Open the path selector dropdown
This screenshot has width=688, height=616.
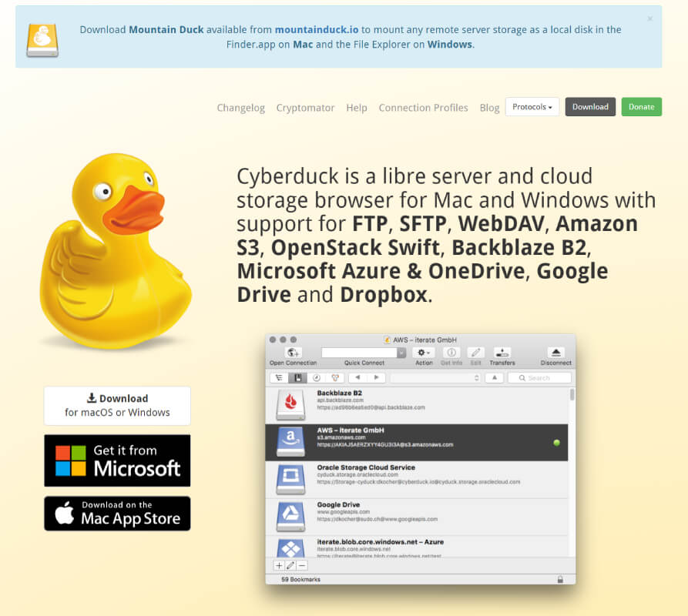[436, 378]
